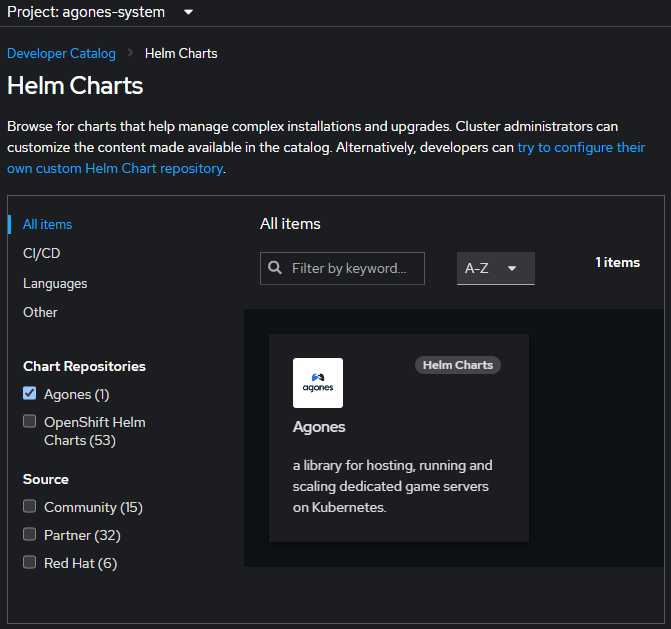Click the caret arrow beside Project agones-system

[188, 12]
